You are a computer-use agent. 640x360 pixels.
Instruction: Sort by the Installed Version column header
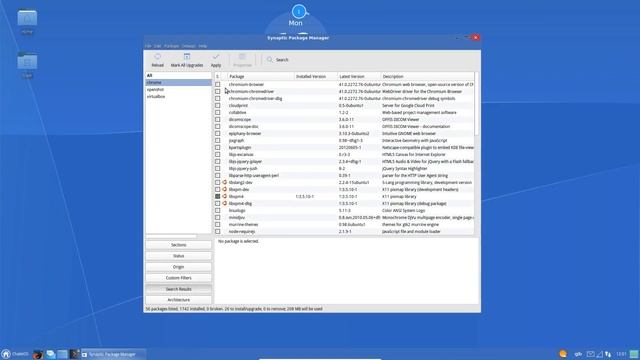click(x=316, y=76)
